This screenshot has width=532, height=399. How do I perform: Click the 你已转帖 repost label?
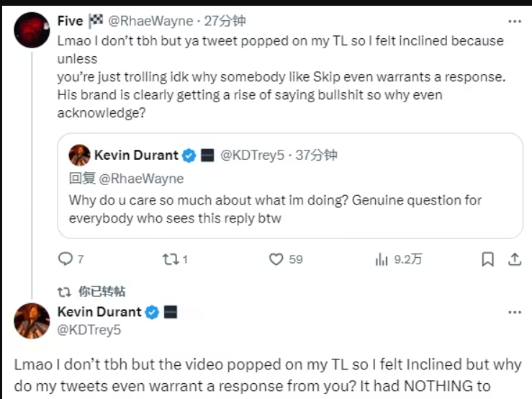[102, 291]
